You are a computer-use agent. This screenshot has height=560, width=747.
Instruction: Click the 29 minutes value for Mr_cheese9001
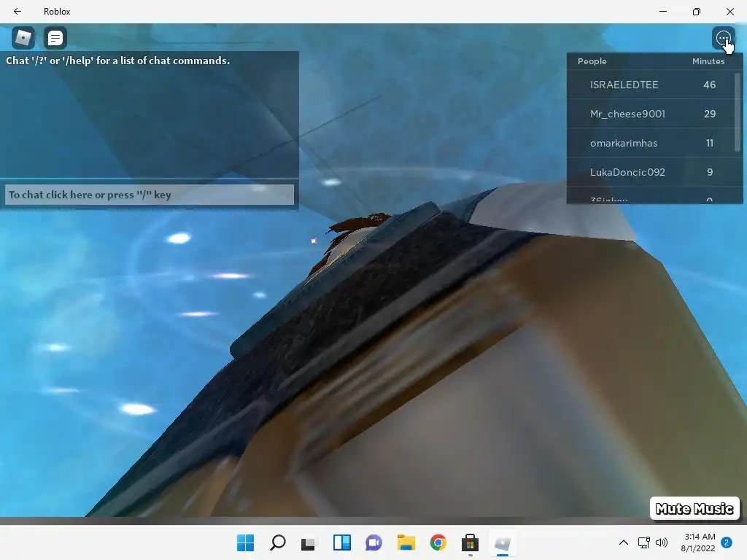click(709, 114)
